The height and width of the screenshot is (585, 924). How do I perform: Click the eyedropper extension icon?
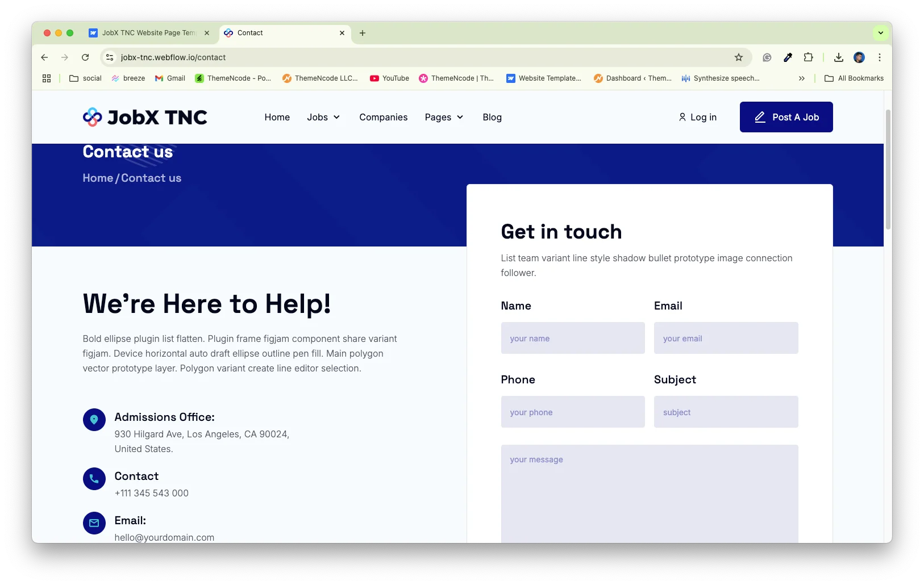tap(788, 57)
